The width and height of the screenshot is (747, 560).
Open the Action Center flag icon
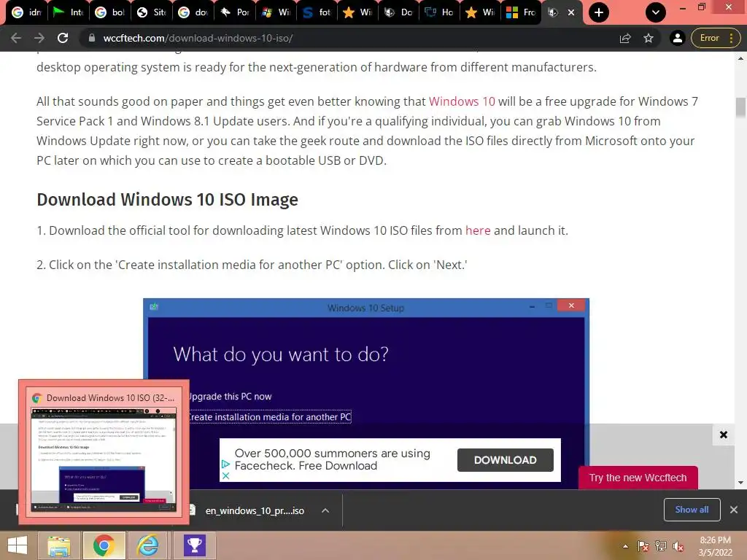[x=643, y=547]
